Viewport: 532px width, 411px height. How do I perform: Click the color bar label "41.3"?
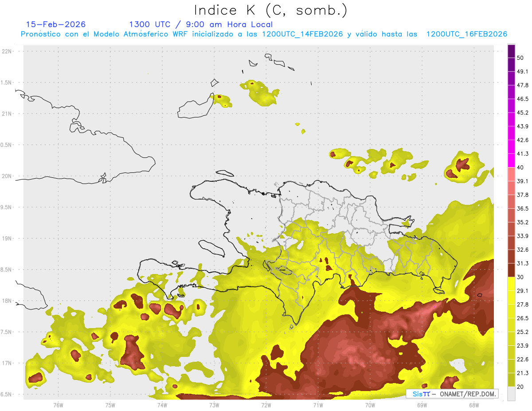[522, 154]
